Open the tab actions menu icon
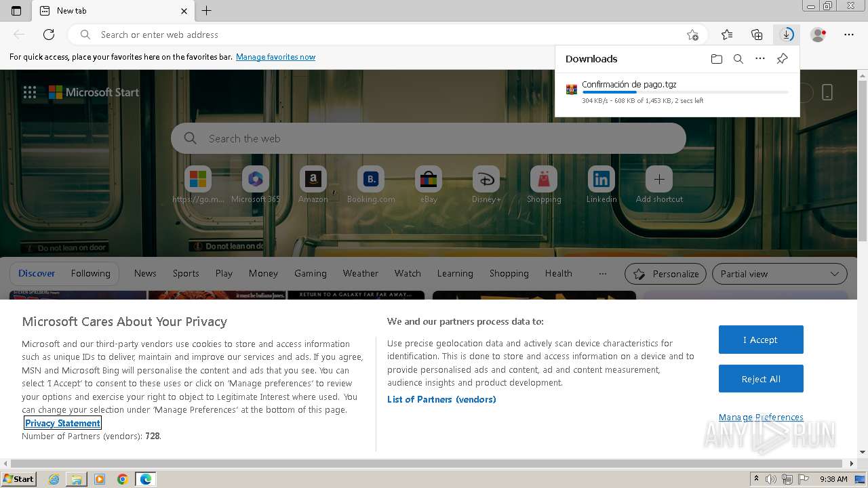Screen dimensions: 868x488 (x=16, y=11)
